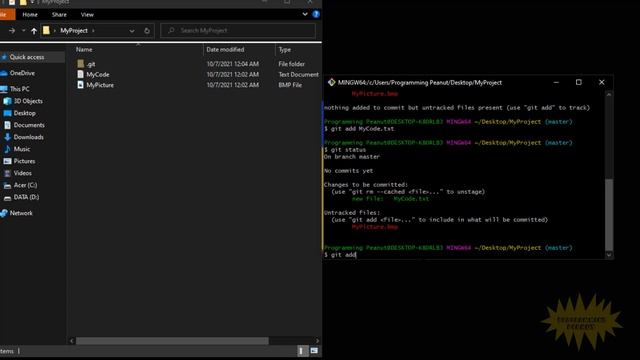Open OneDrive in navigation pane
Screen dimensions: 640x360
click(x=22, y=73)
